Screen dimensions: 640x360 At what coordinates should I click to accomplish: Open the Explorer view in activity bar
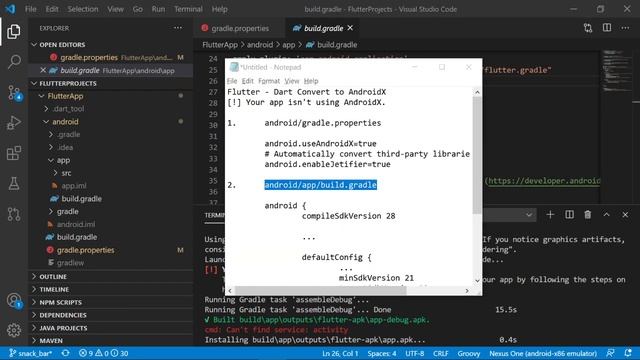pos(13,32)
